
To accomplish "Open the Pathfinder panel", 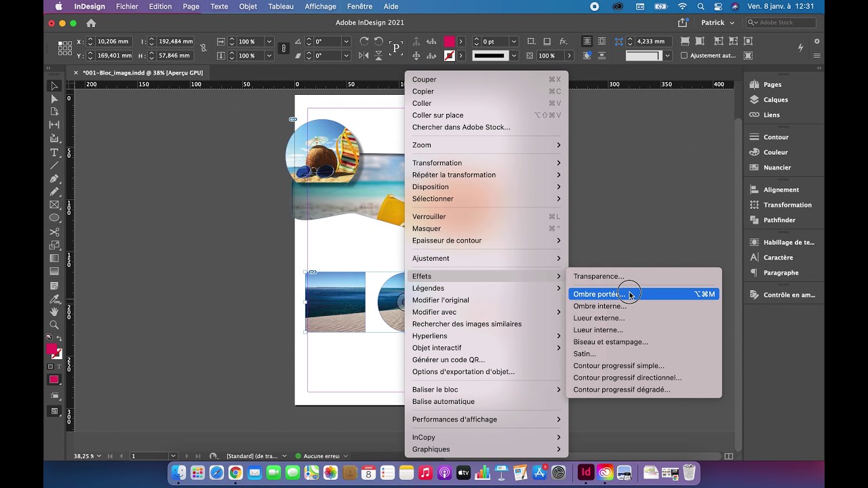I will pyautogui.click(x=779, y=220).
